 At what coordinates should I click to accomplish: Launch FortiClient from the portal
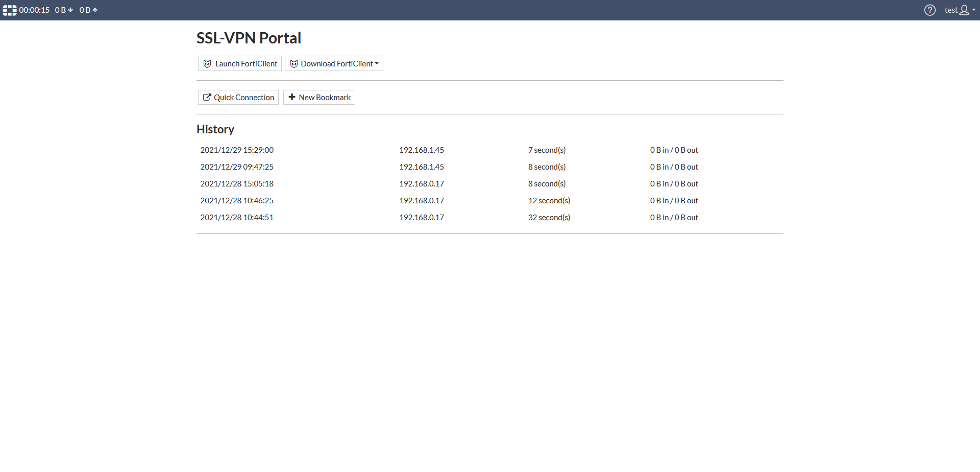(239, 63)
